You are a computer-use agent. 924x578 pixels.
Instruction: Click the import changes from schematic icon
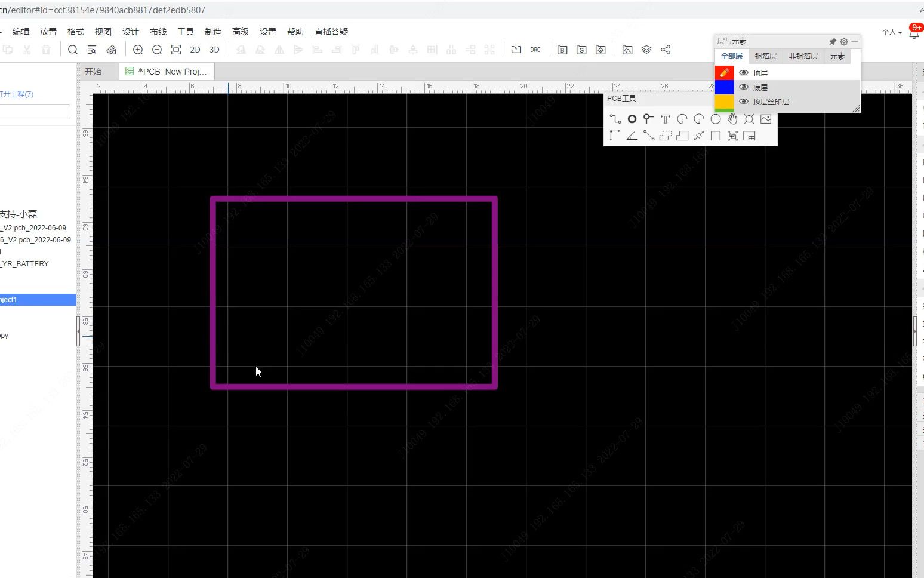(x=516, y=50)
